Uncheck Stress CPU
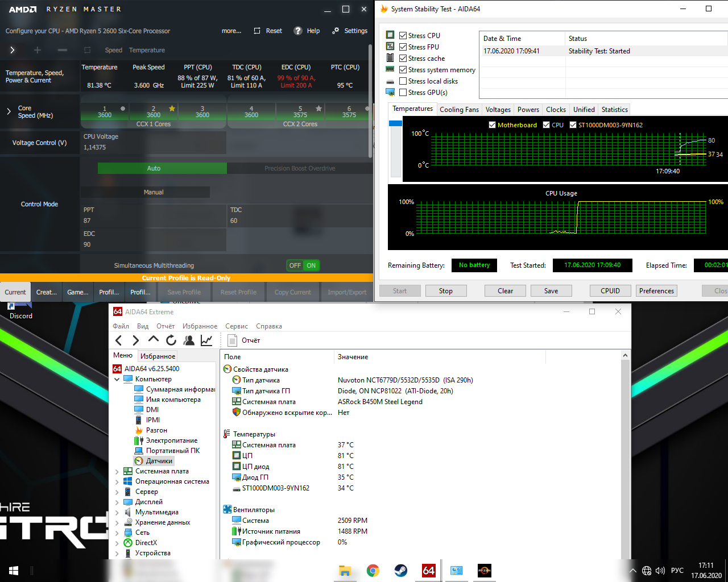Viewport: 728px width, 582px height. click(403, 35)
